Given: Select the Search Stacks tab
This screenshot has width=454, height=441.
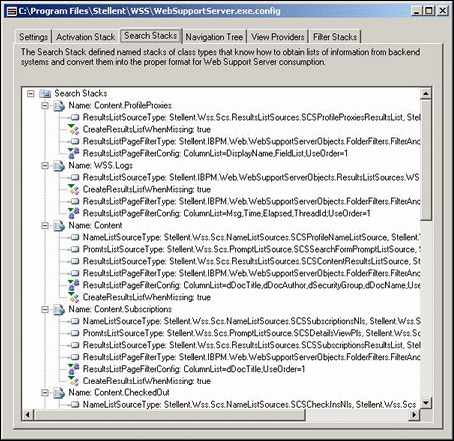Looking at the screenshot, I should pos(151,35).
